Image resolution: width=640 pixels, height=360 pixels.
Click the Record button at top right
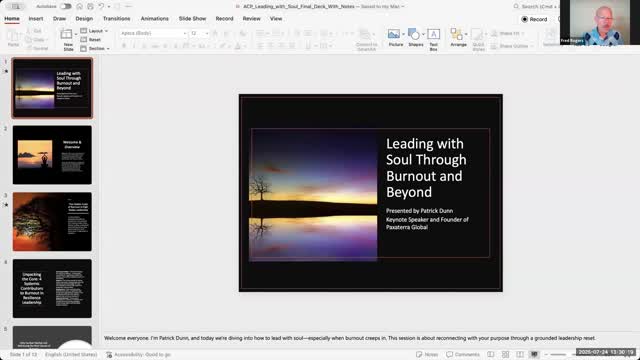(x=534, y=19)
